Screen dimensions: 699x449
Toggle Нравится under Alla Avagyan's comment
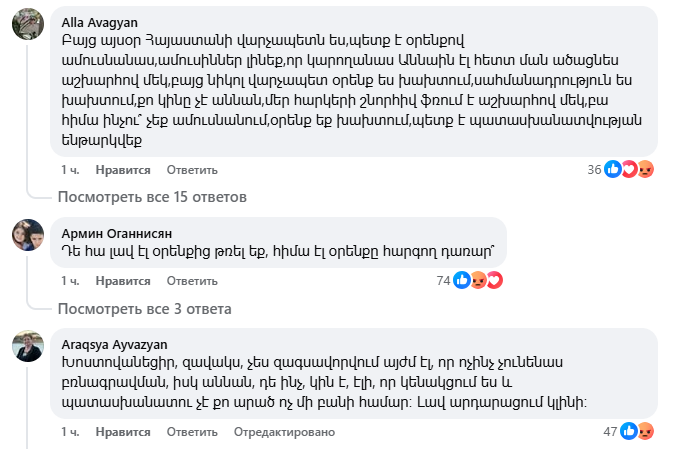[x=124, y=168]
